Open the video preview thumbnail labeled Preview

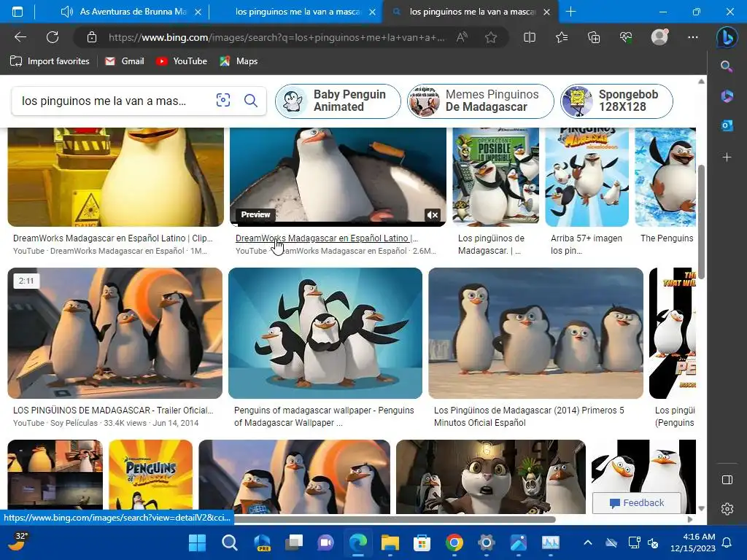(x=338, y=176)
